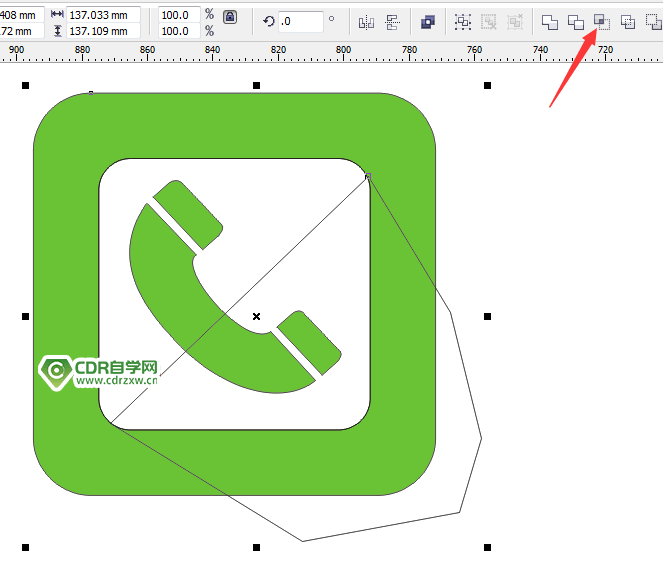
Task: Click the bottom-left selection handle
Action: point(25,548)
